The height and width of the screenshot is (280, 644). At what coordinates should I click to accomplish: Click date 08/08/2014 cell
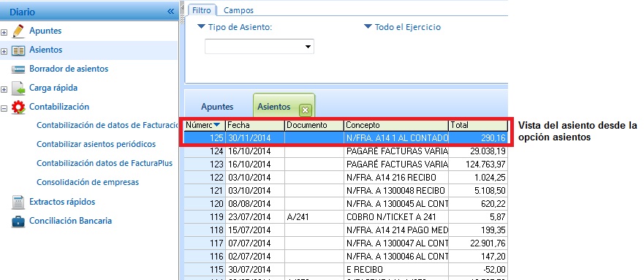pos(255,204)
